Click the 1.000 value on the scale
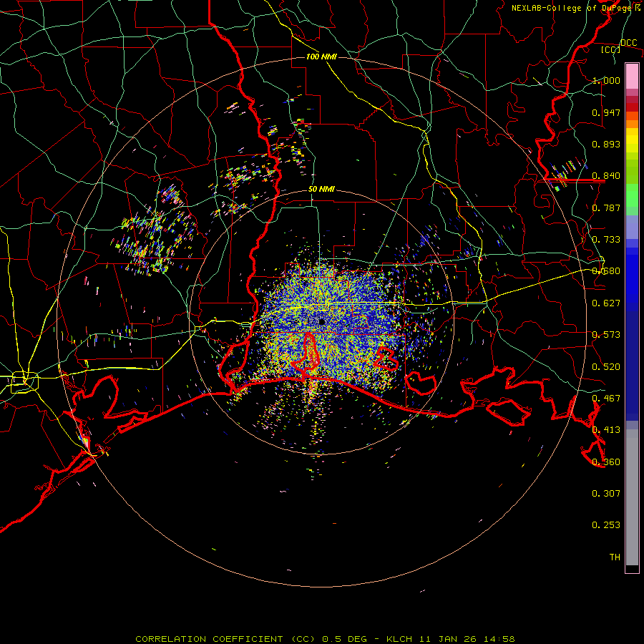 pos(606,80)
